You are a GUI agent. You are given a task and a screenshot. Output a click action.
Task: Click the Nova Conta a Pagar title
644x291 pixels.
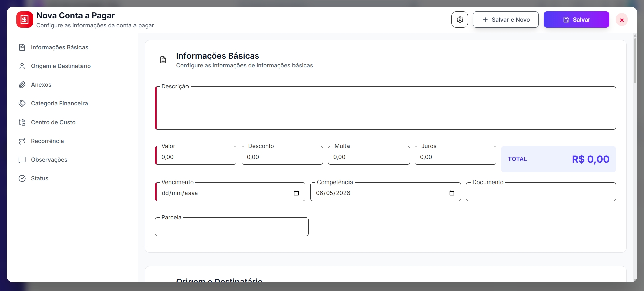[x=75, y=16]
